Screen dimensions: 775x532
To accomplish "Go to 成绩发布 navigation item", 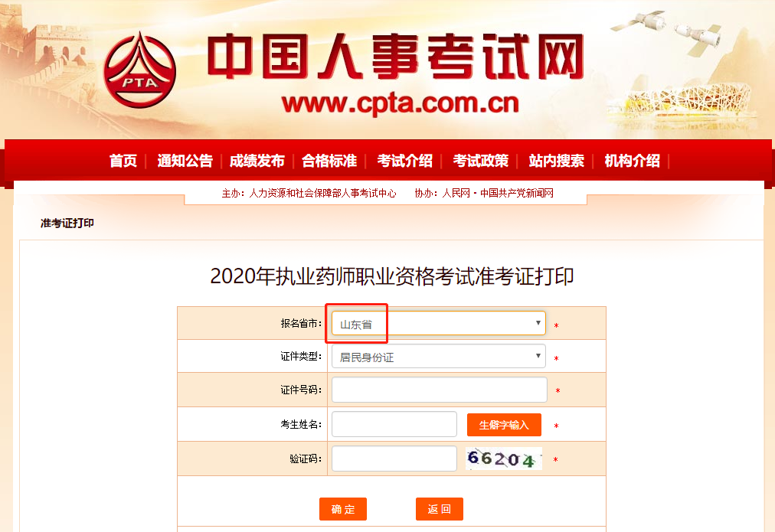I will [x=257, y=161].
